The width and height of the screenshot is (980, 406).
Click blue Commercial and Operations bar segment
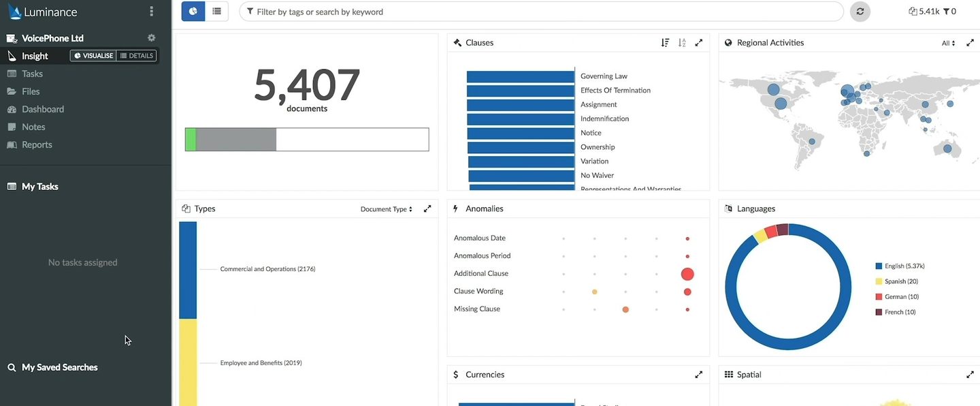188,270
